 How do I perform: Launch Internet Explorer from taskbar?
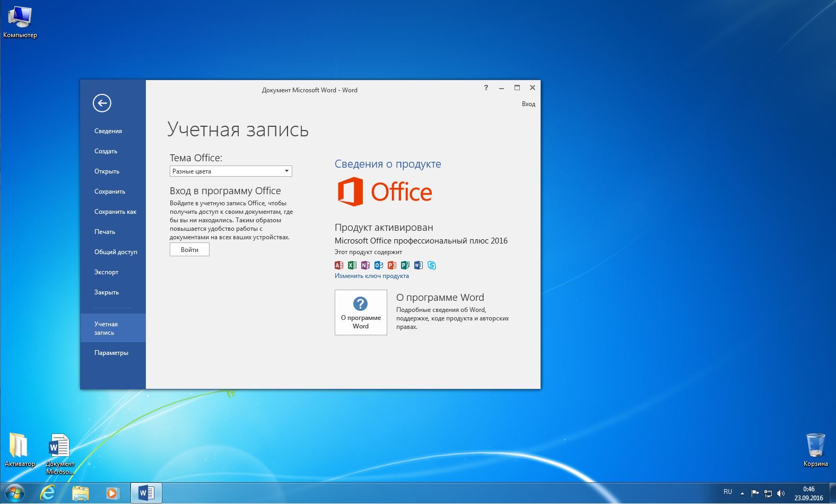click(48, 493)
